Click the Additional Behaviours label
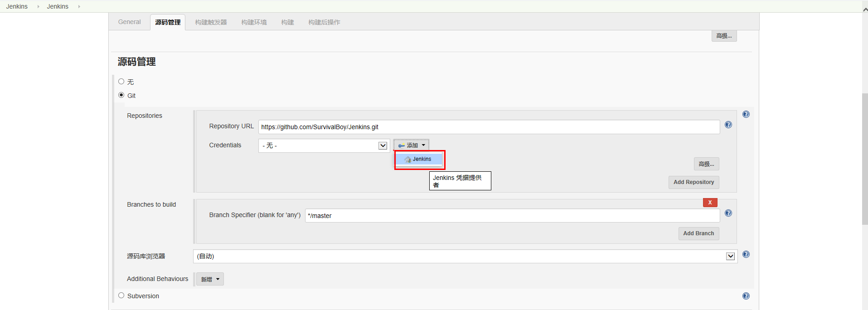868x310 pixels. [x=157, y=279]
